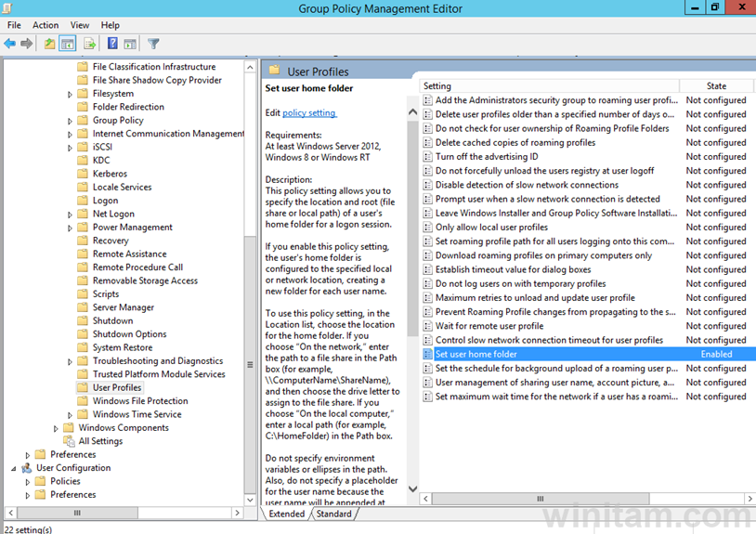This screenshot has width=756, height=534.
Task: Click the description pane scroll up arrow
Action: (412, 112)
